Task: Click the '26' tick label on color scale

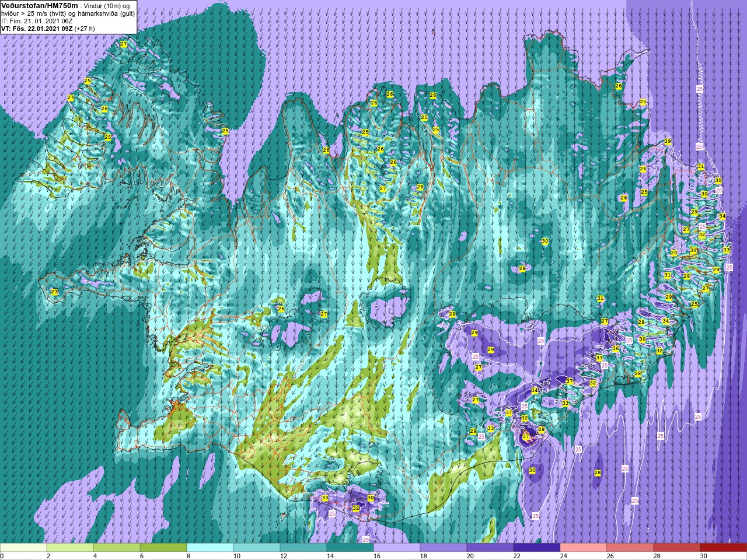Action: tap(610, 556)
